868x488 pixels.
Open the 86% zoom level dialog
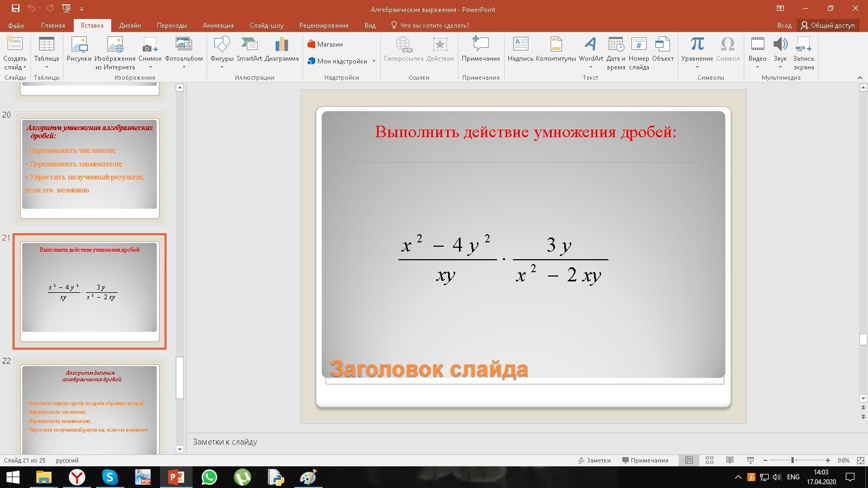[x=844, y=460]
